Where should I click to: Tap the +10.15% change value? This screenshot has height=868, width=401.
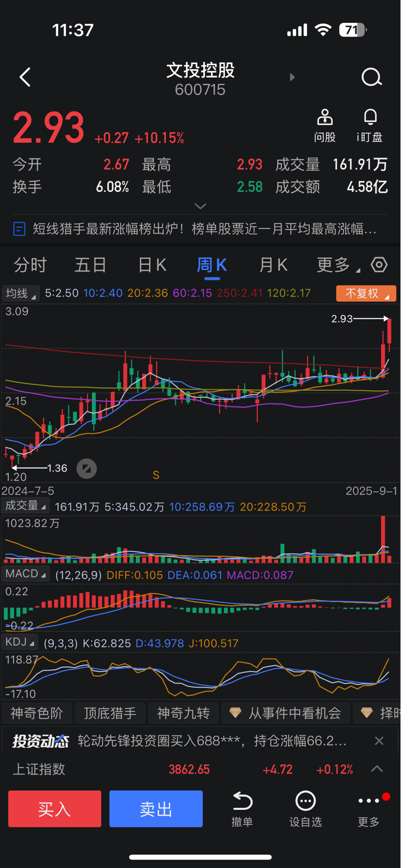coord(159,138)
